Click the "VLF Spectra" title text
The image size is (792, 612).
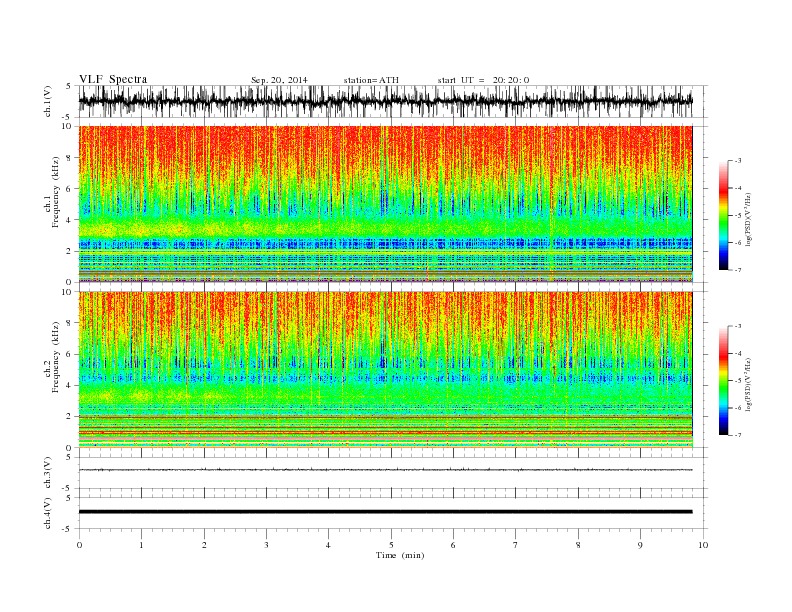(x=113, y=79)
